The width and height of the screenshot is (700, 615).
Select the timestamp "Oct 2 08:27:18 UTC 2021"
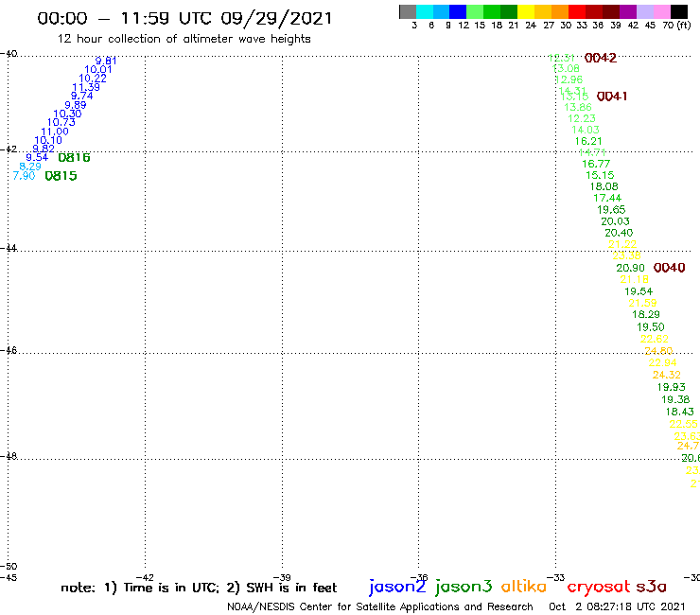617,606
